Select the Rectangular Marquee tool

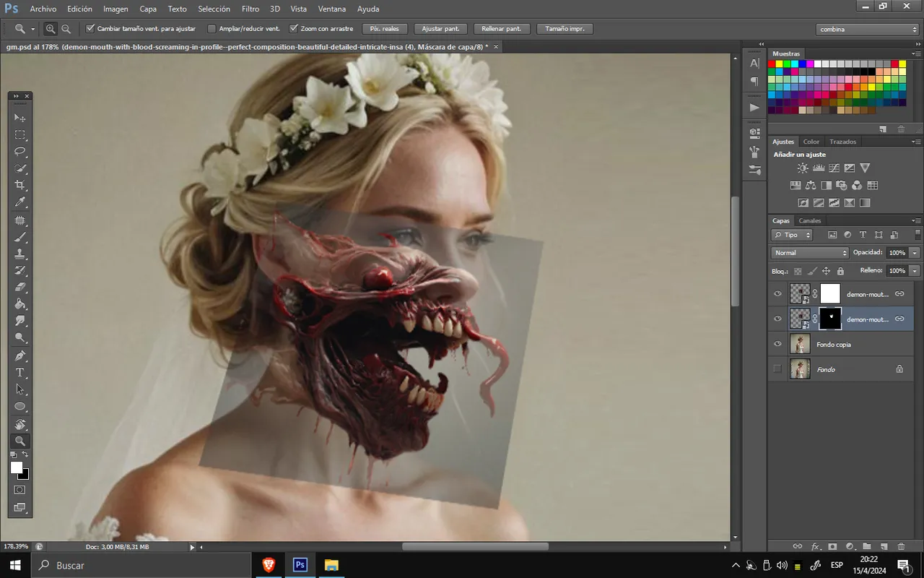point(20,135)
